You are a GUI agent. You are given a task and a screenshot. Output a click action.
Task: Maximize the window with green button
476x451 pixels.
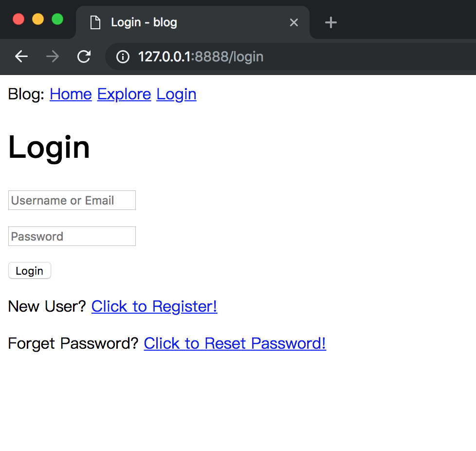[57, 19]
